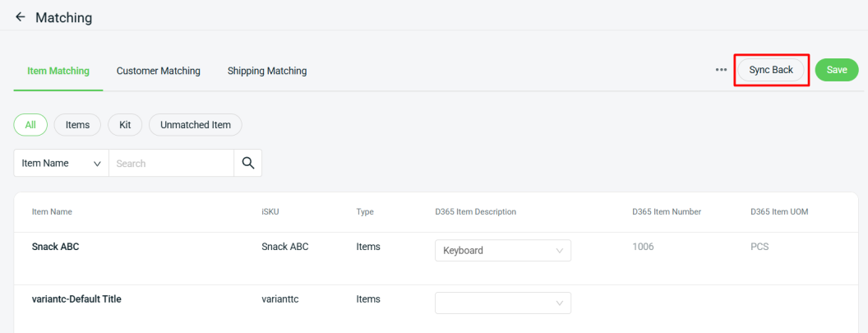This screenshot has width=868, height=333.
Task: Click the D365 Item Number value 1006
Action: tap(644, 247)
